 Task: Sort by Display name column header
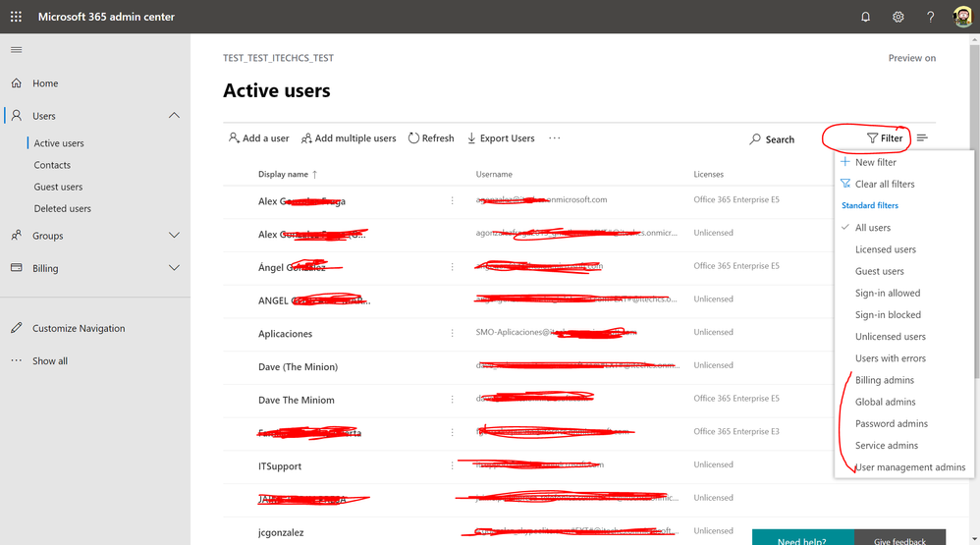click(288, 175)
